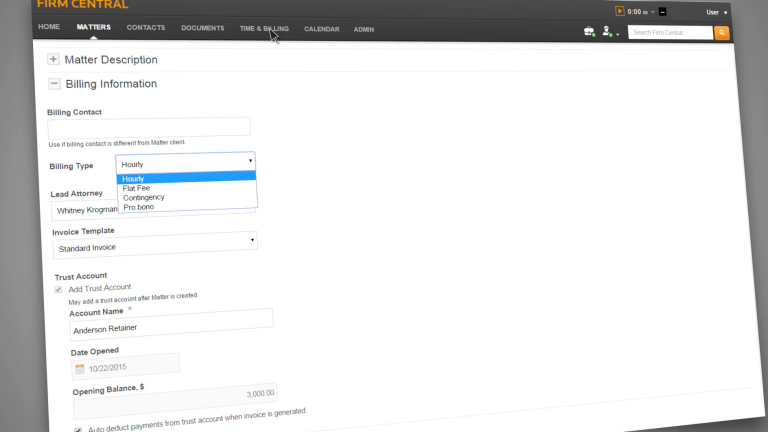768x432 pixels.
Task: Open the calendar icon in Date Opened
Action: (79, 368)
